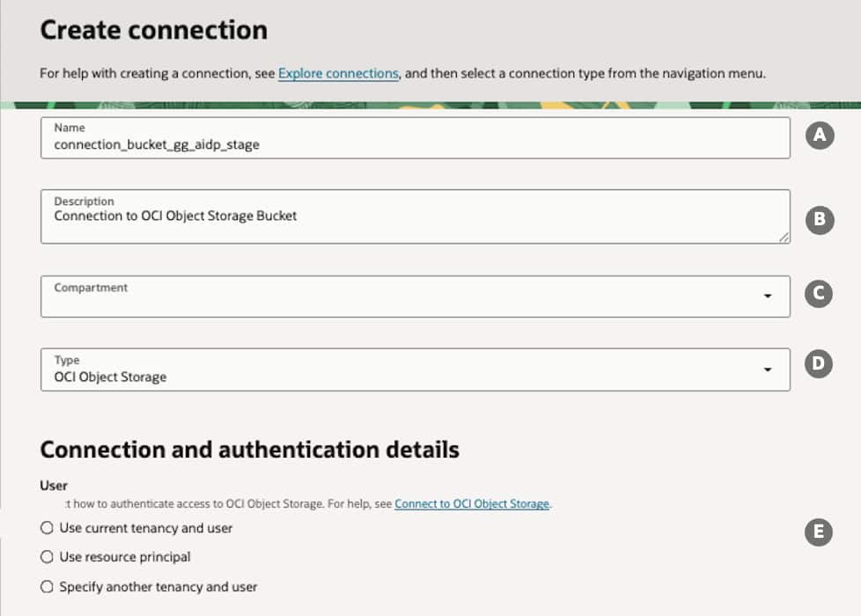Viewport: 861px width, 616px height.
Task: Click into the Description text area
Action: [414, 223]
